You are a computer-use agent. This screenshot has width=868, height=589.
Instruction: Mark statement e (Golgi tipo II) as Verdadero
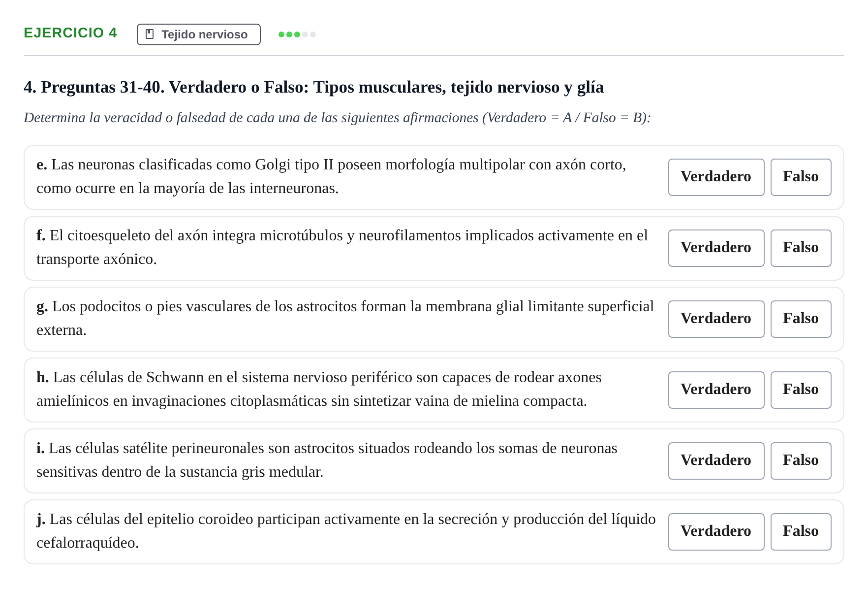coord(716,177)
